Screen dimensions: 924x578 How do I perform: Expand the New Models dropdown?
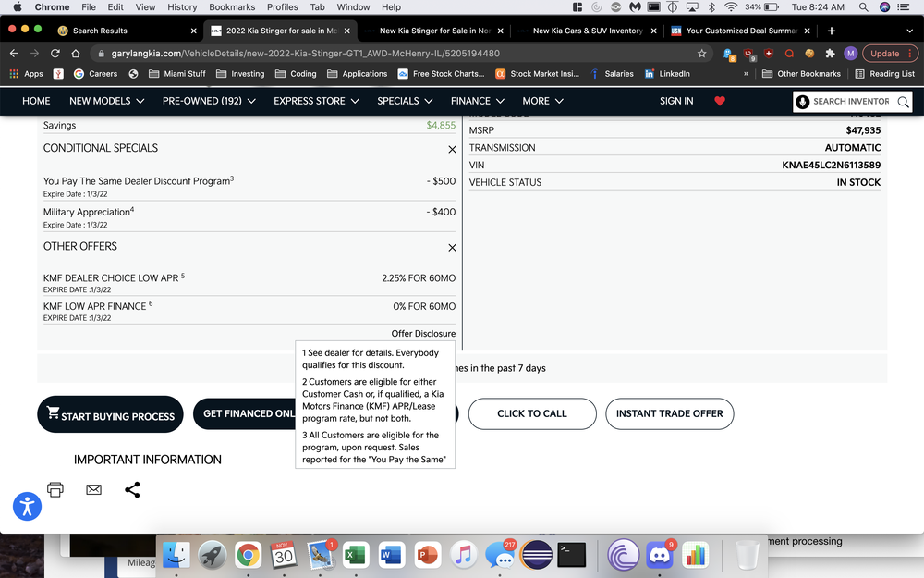tap(106, 101)
